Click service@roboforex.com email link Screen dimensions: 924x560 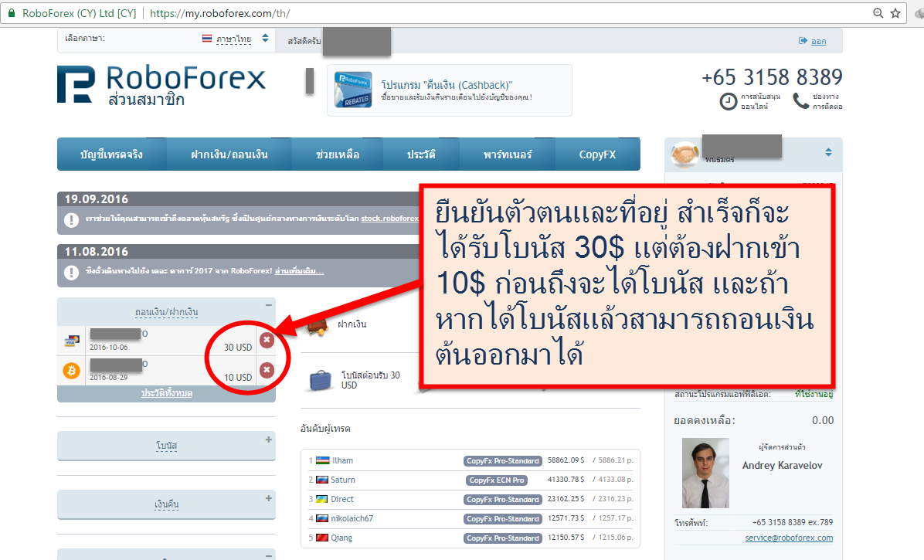pyautogui.click(x=789, y=538)
